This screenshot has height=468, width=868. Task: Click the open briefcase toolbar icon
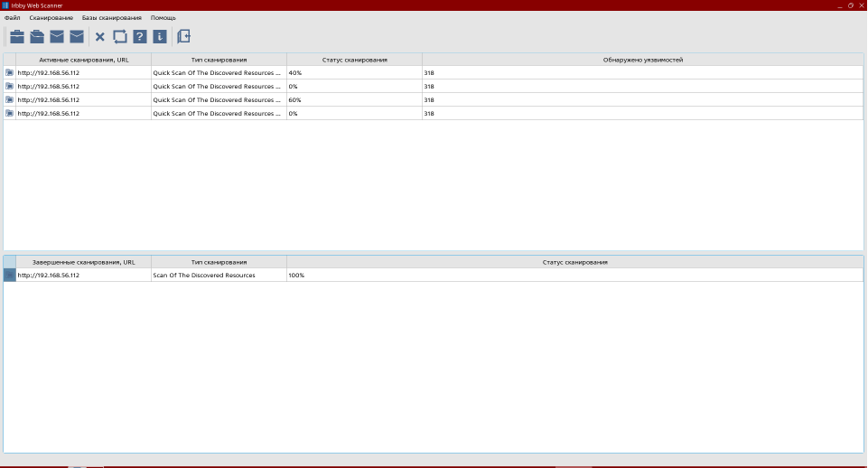click(37, 37)
